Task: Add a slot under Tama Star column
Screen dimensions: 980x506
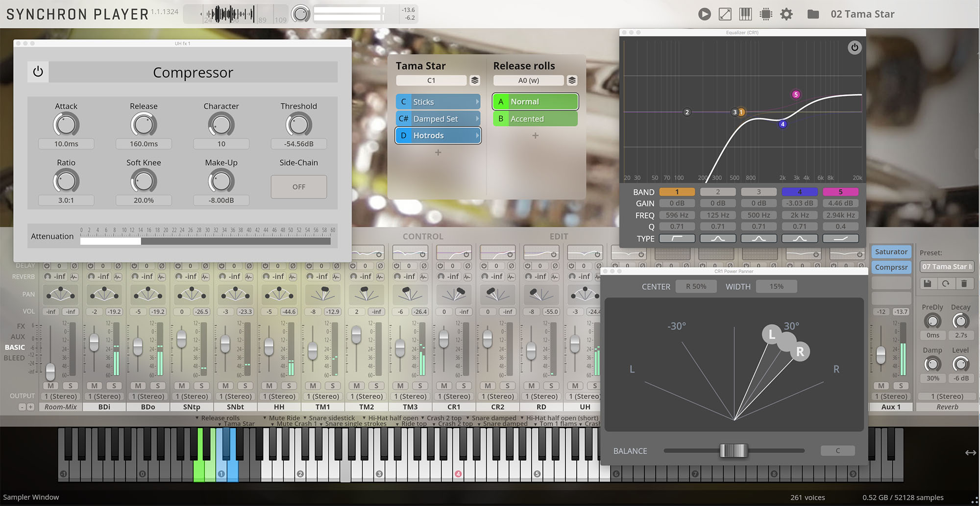Action: [438, 152]
